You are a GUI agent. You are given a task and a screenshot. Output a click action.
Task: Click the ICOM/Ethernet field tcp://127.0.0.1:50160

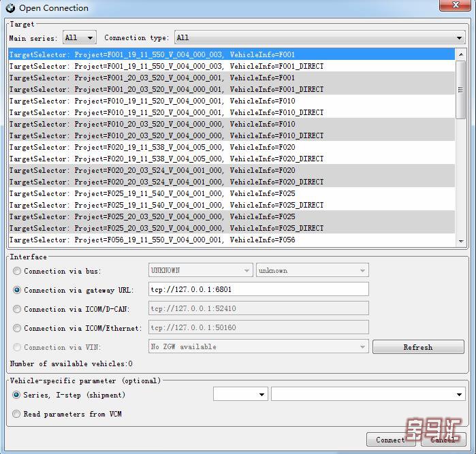(x=259, y=327)
